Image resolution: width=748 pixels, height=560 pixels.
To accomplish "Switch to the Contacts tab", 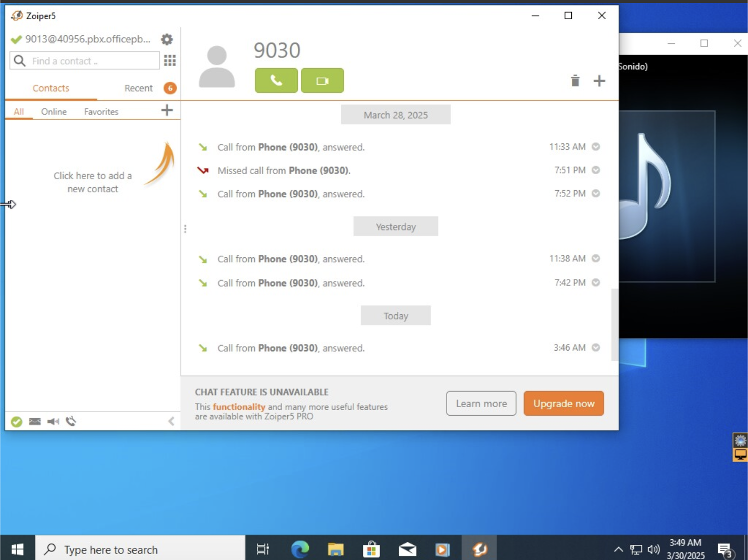I will coord(51,88).
